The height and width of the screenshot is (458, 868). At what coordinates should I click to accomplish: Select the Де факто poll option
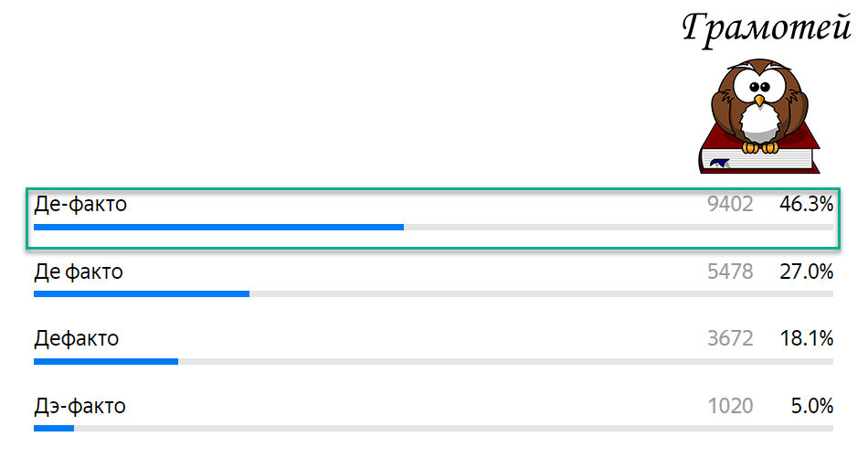coord(79,272)
